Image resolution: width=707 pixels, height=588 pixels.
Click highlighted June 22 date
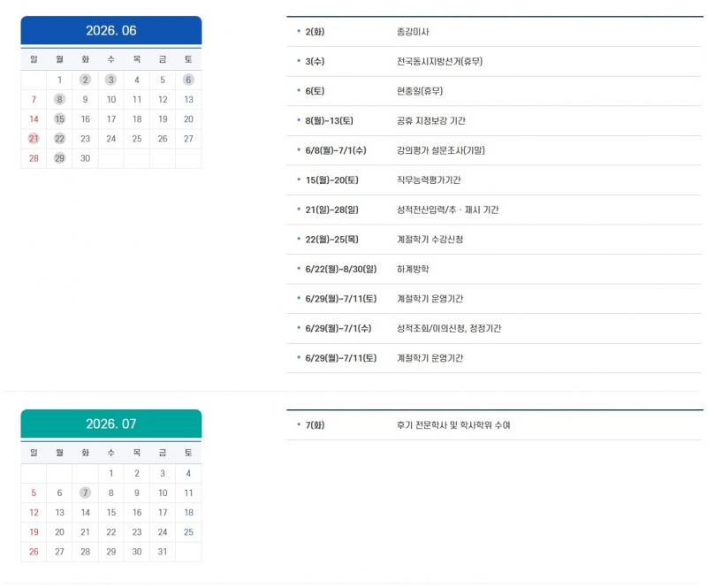coord(59,138)
